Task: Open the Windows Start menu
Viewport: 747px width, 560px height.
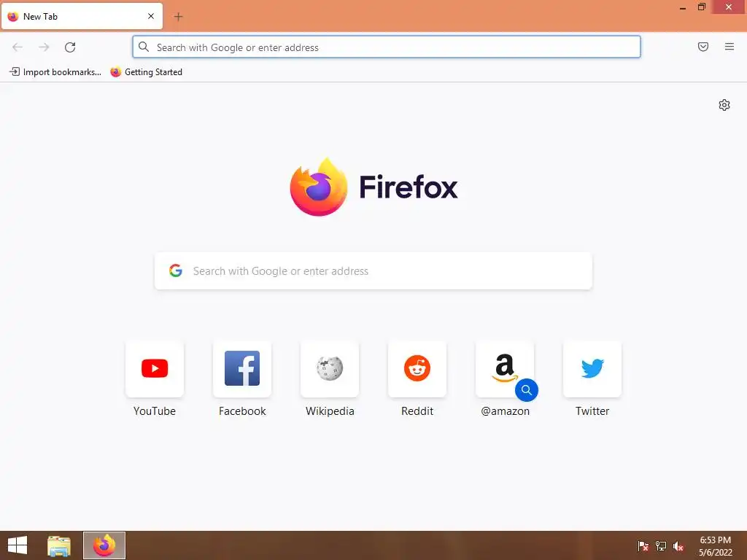Action: coord(18,545)
